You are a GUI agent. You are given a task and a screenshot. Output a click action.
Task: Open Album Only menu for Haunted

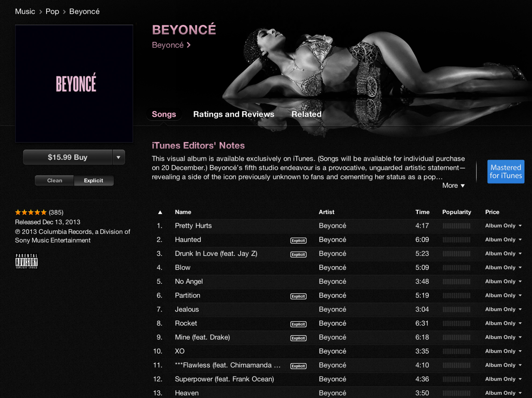coord(503,240)
